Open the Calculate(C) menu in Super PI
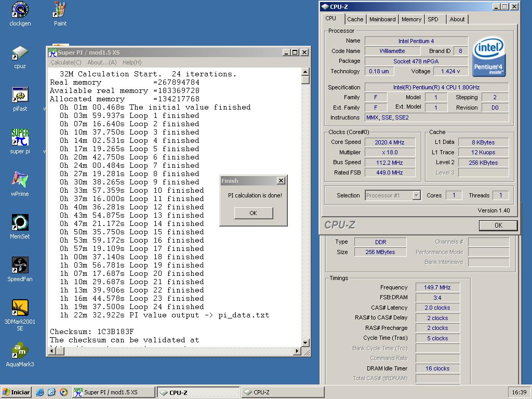The height and width of the screenshot is (399, 532). [66, 62]
